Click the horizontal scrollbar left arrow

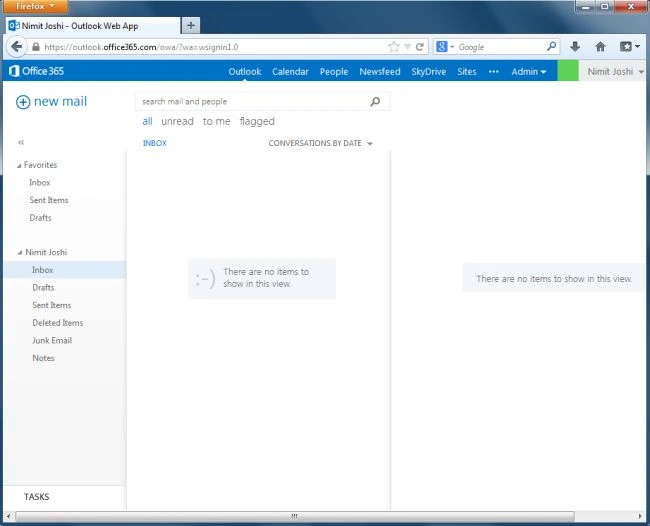click(8, 516)
